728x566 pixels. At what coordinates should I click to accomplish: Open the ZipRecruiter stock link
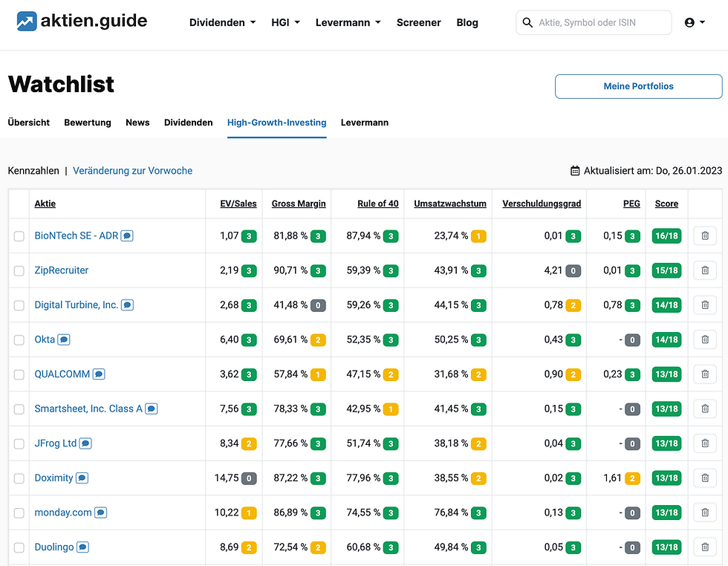pos(61,270)
